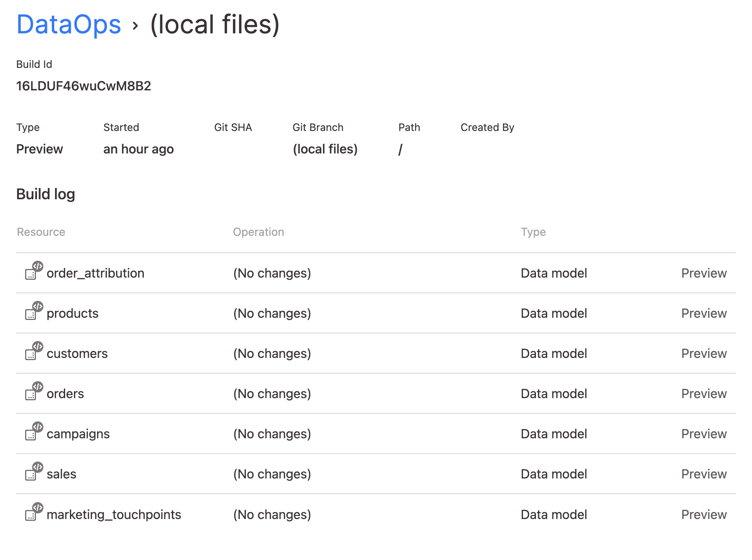Click the order_attribution data model icon
Viewport: 752px width, 560px height.
(34, 270)
